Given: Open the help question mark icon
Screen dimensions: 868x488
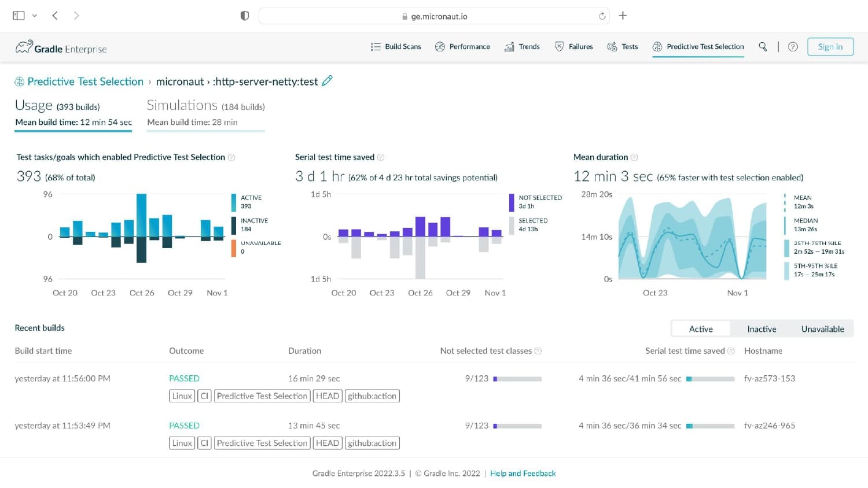Looking at the screenshot, I should coord(793,47).
